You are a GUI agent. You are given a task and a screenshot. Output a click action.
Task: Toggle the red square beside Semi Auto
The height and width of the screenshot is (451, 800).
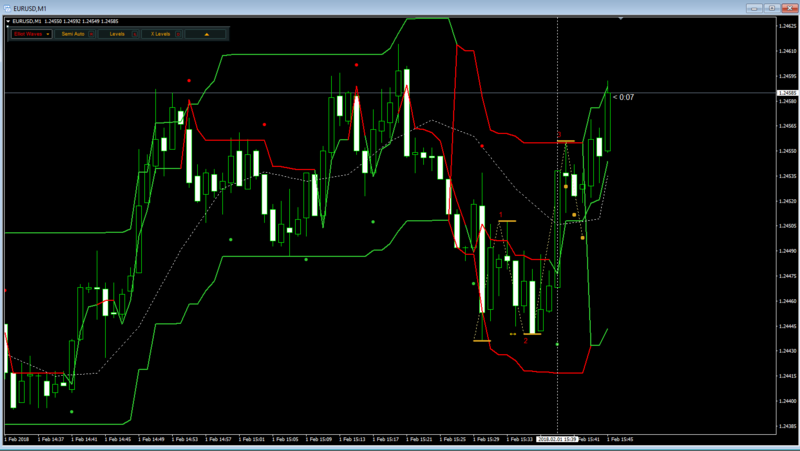(x=91, y=34)
